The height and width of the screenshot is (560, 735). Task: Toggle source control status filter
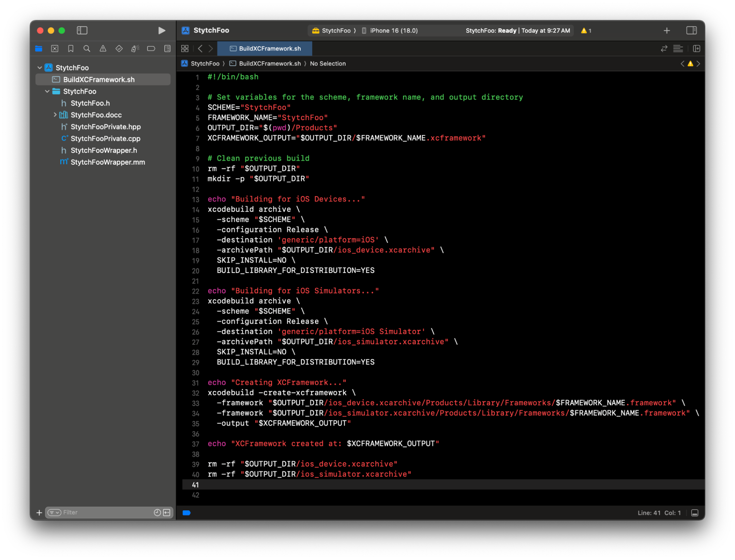(167, 512)
